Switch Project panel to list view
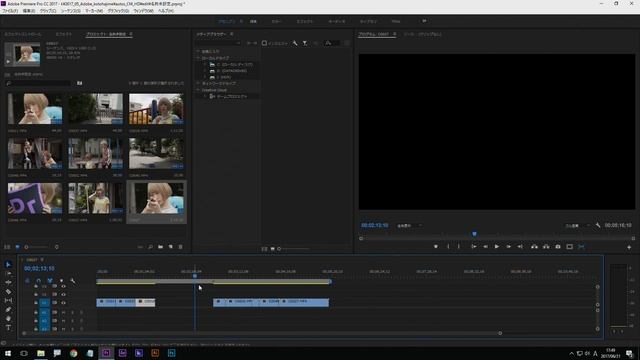This screenshot has height=360, width=640. click(x=7, y=247)
